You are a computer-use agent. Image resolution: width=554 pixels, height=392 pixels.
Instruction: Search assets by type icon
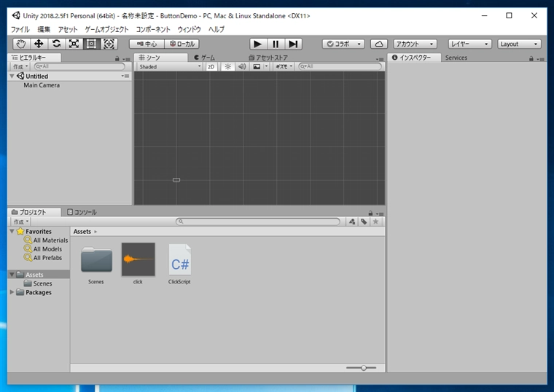point(352,222)
